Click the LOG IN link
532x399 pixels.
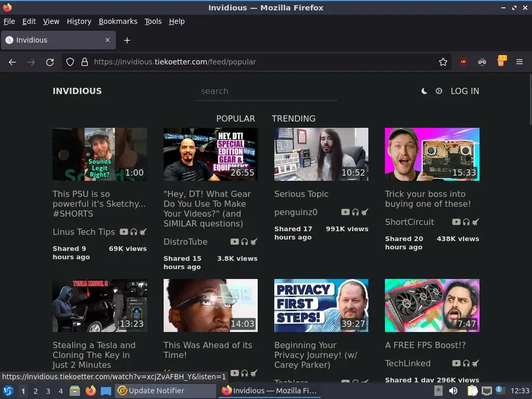(x=465, y=91)
